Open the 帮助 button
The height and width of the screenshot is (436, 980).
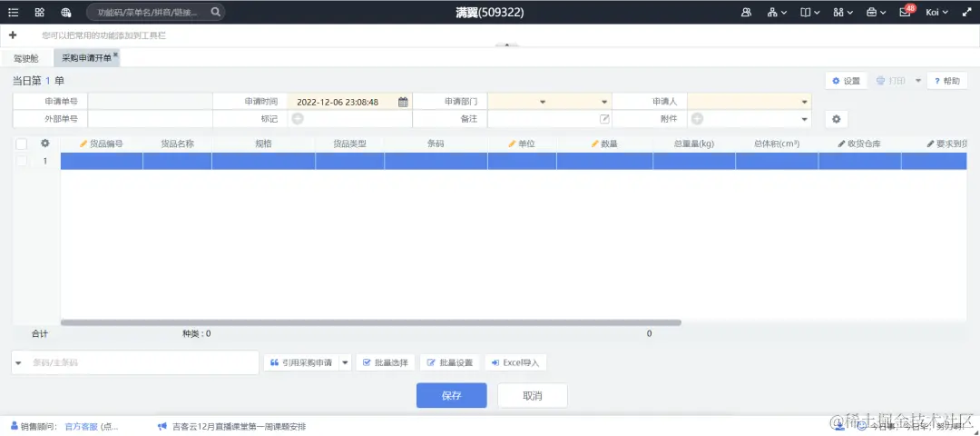946,81
